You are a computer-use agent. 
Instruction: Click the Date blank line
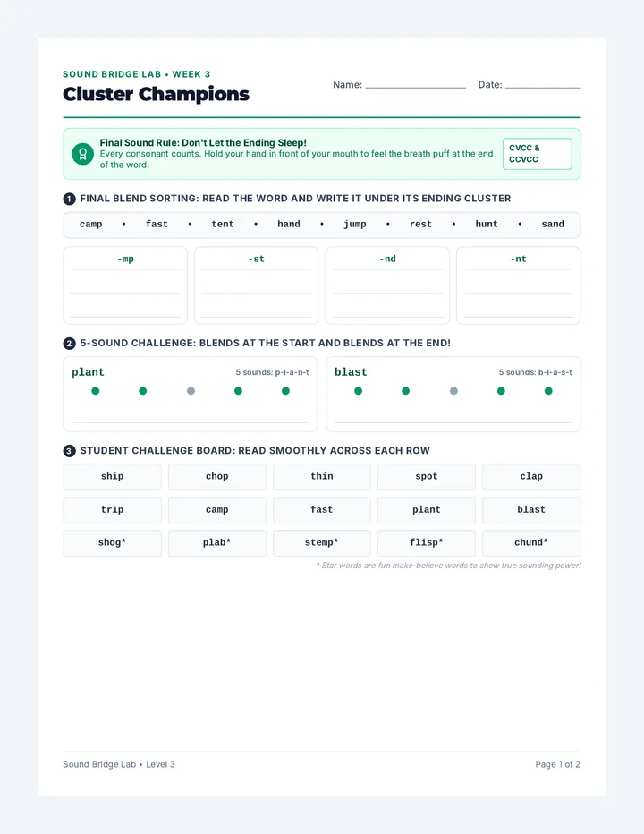pyautogui.click(x=543, y=87)
